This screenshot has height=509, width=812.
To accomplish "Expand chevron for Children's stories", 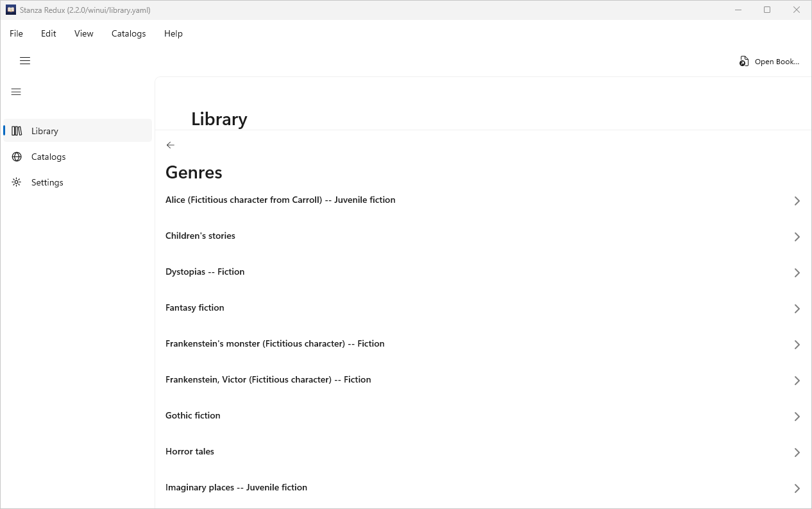I will click(797, 237).
